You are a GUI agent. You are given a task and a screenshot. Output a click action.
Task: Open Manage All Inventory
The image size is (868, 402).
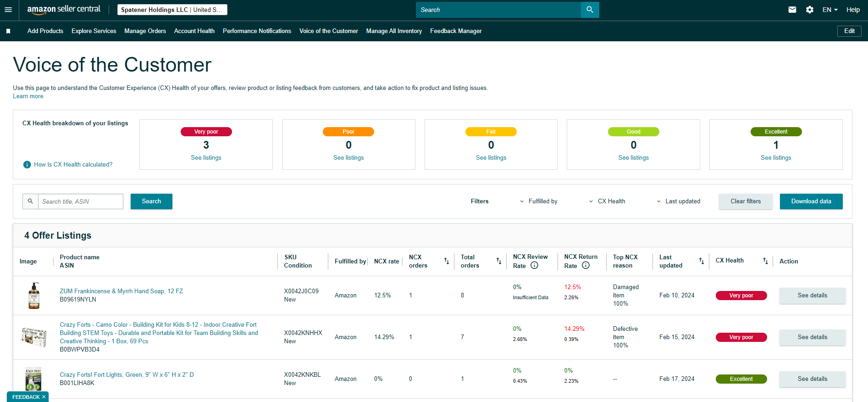tap(394, 31)
